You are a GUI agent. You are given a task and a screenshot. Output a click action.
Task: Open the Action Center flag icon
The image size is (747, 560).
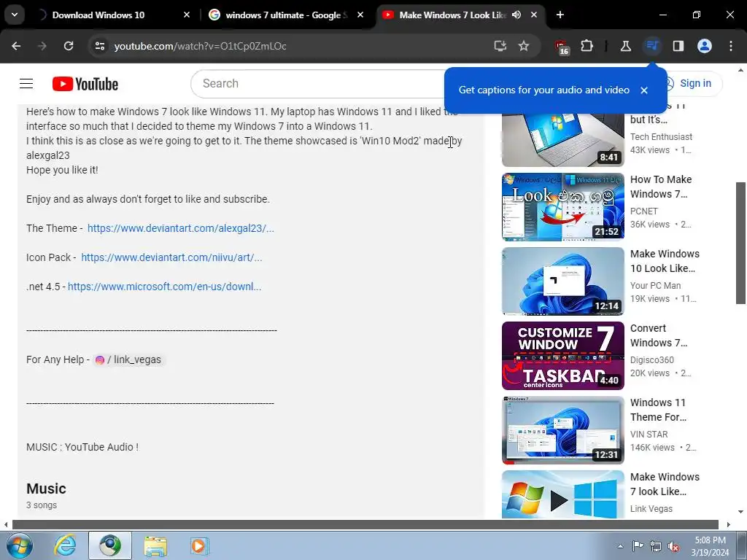tap(638, 546)
